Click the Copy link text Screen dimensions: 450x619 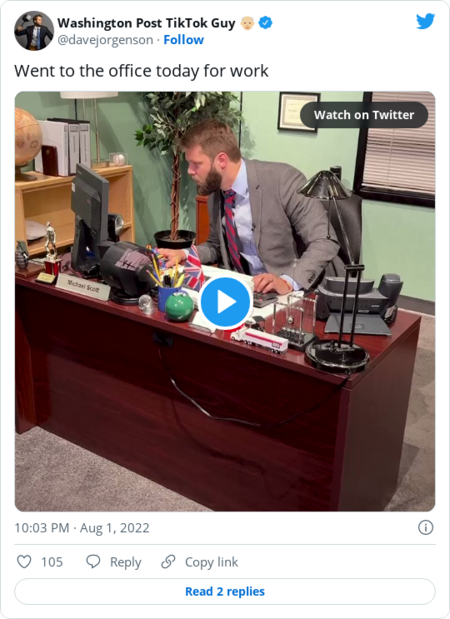(212, 562)
